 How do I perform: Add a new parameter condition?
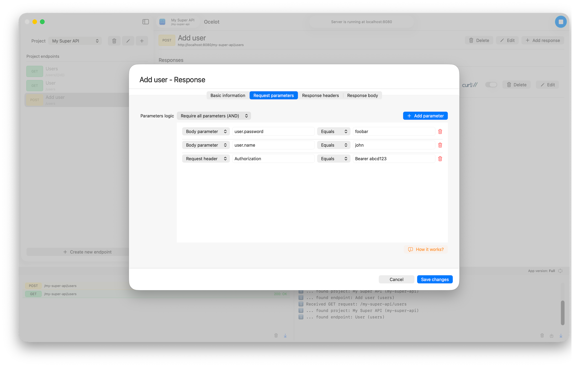click(425, 116)
